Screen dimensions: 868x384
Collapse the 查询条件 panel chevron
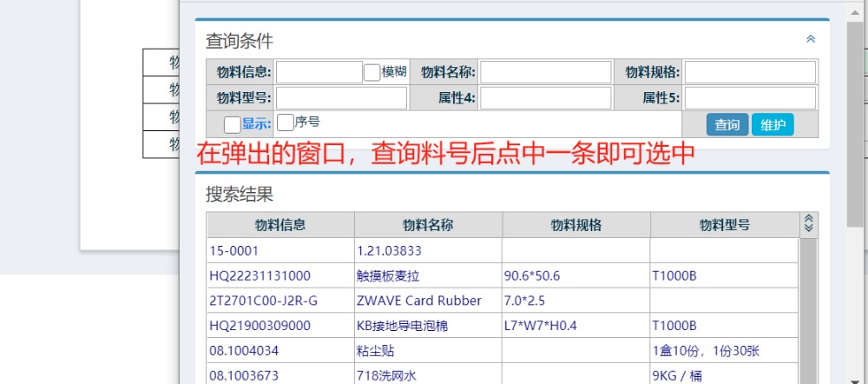[x=811, y=39]
